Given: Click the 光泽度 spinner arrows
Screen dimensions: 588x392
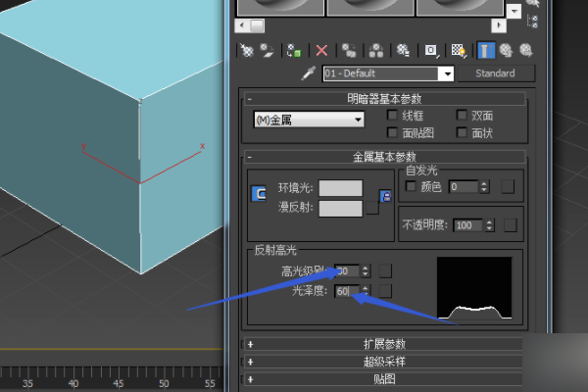Looking at the screenshot, I should tap(366, 291).
